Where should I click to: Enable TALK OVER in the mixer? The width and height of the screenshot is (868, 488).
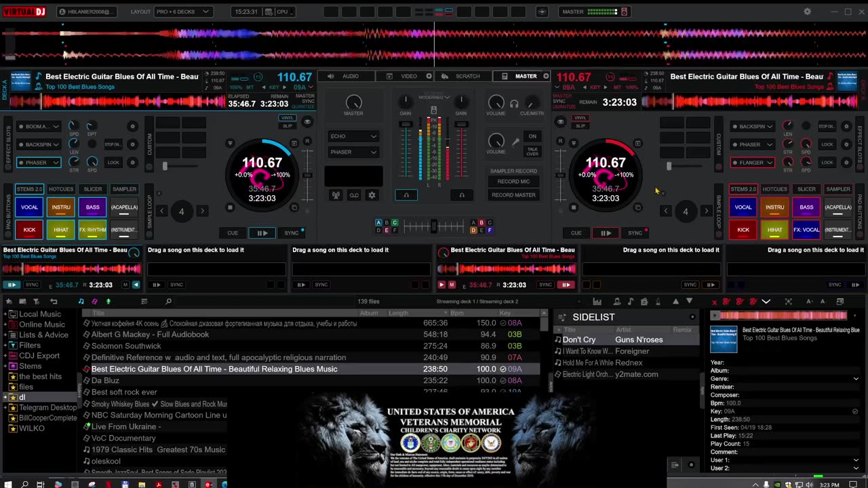click(532, 151)
